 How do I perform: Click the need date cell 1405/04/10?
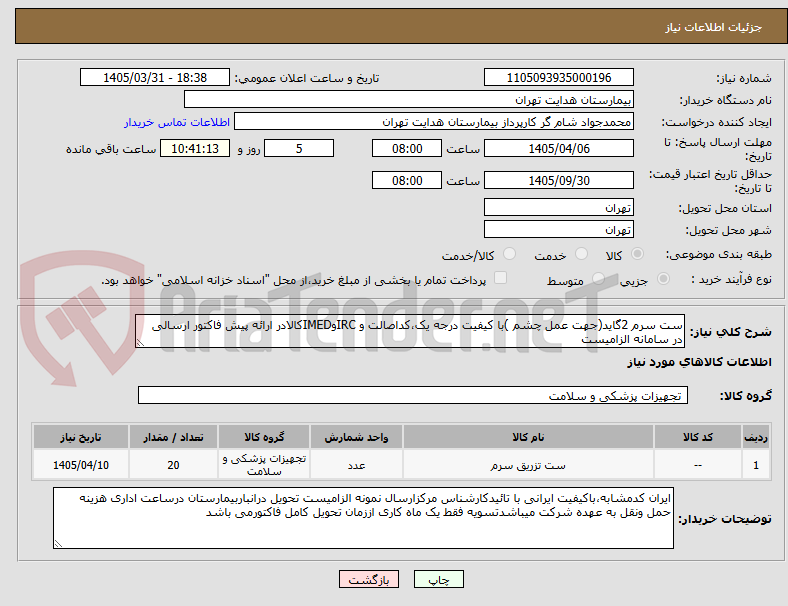coord(81,465)
